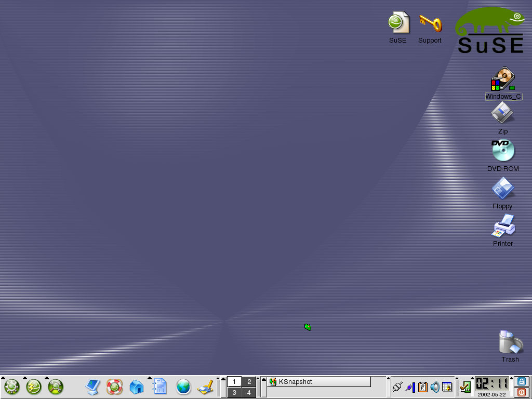This screenshot has width=532, height=399.
Task: Open the calendar alarm tray icon
Action: tap(447, 387)
